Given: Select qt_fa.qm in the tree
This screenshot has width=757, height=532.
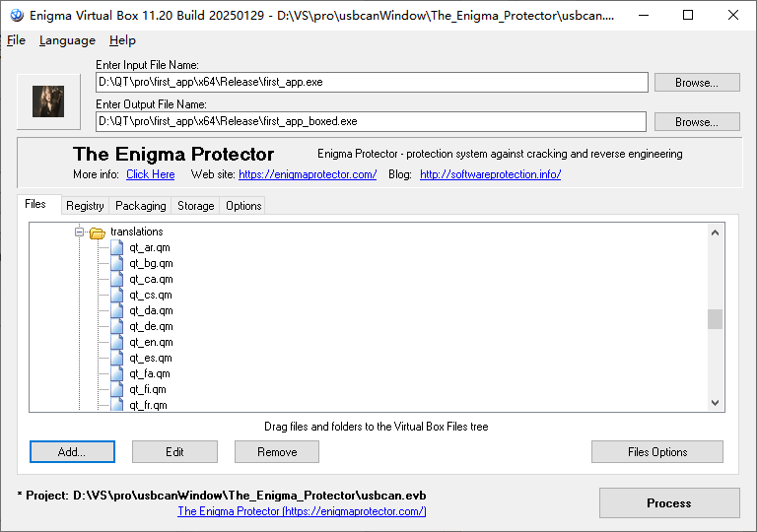Looking at the screenshot, I should click(150, 373).
